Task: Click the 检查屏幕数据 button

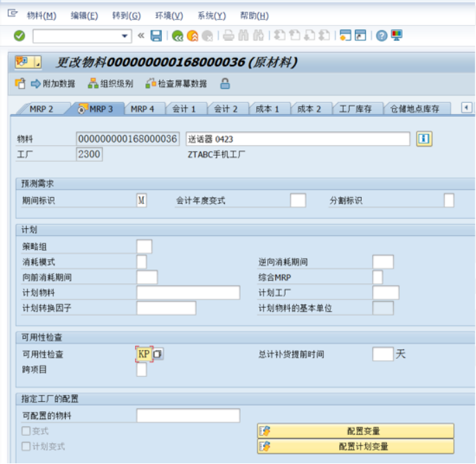Action: coord(176,84)
